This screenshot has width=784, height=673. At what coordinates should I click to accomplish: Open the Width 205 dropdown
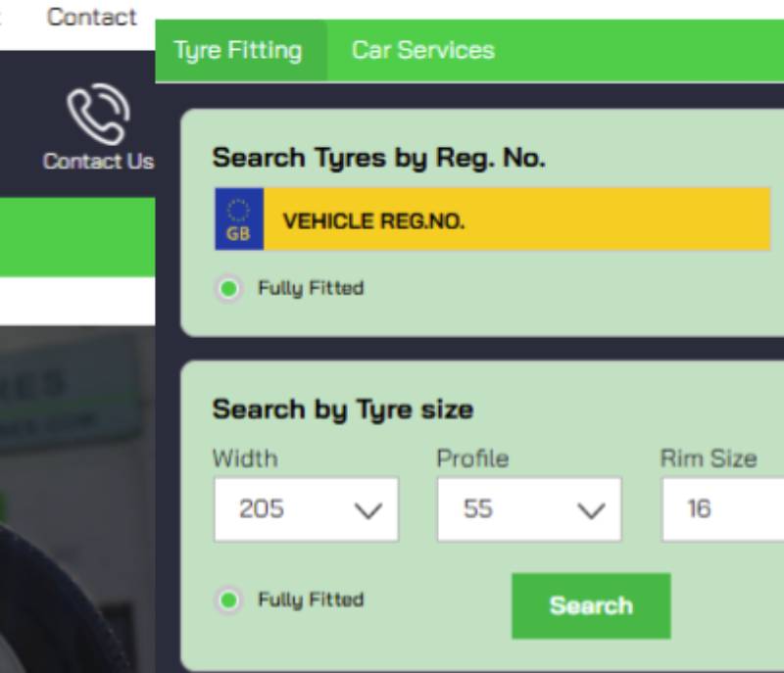click(x=306, y=509)
